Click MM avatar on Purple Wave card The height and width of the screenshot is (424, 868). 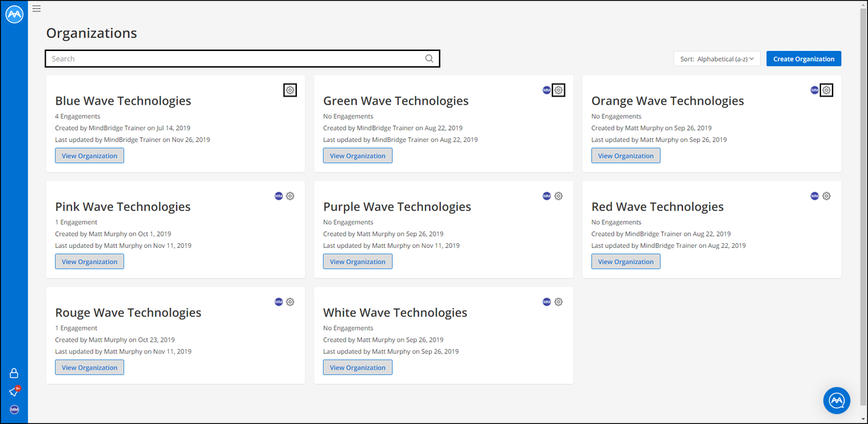tap(546, 196)
